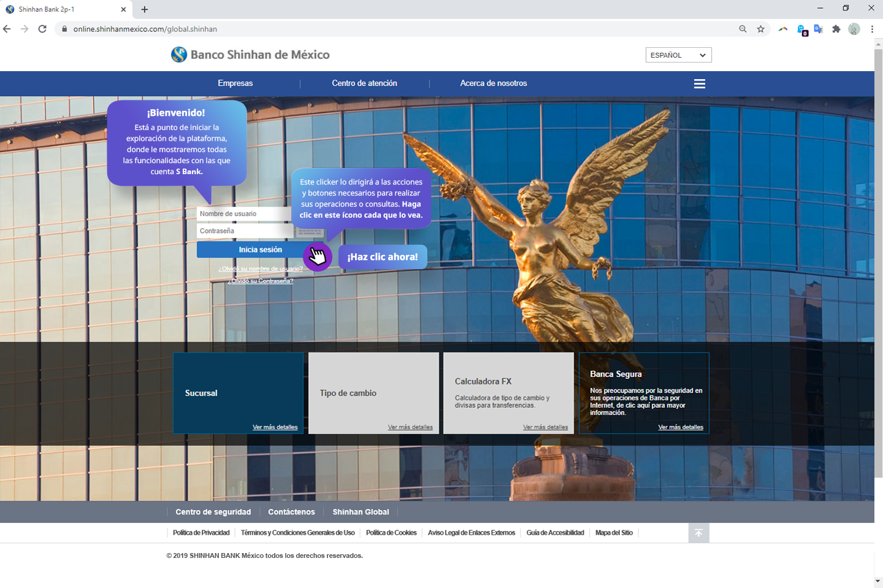Click the browser forward arrow
The width and height of the screenshot is (883, 588).
pyautogui.click(x=25, y=29)
